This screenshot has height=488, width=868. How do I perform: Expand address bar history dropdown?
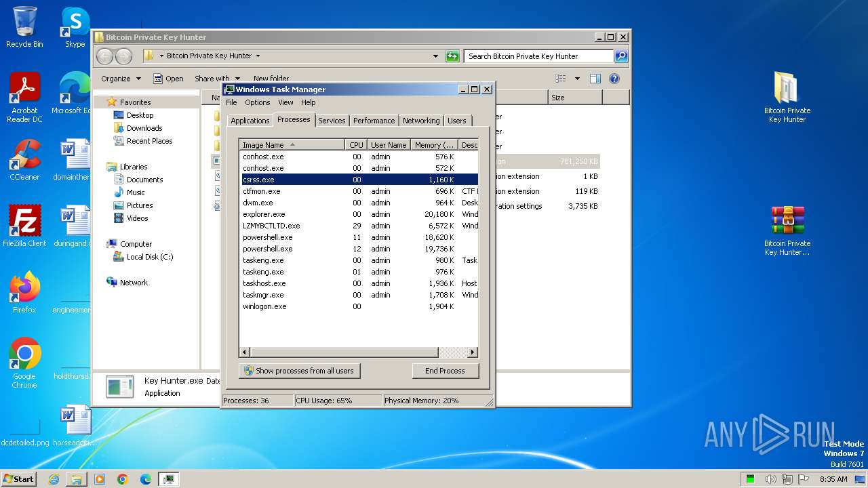(x=435, y=56)
